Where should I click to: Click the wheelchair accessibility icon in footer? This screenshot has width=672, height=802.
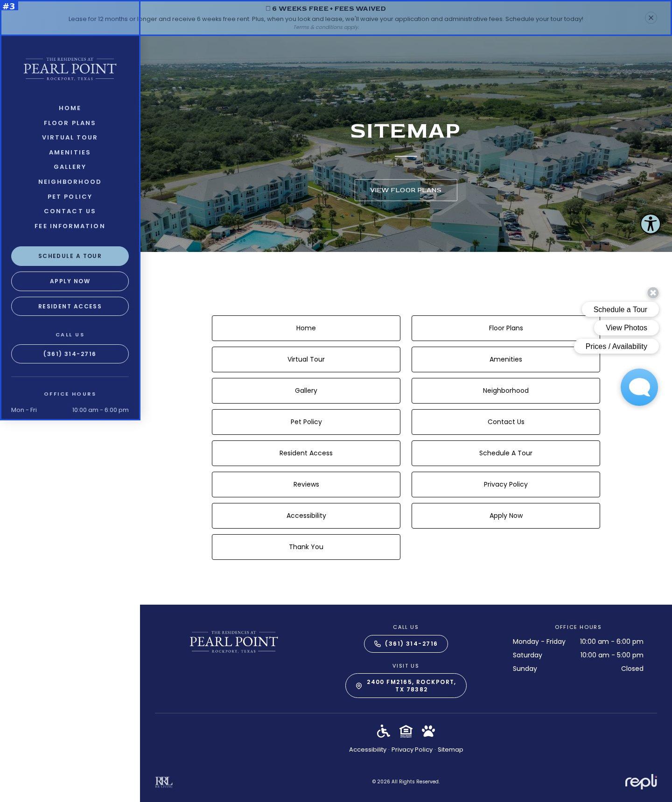point(383,731)
